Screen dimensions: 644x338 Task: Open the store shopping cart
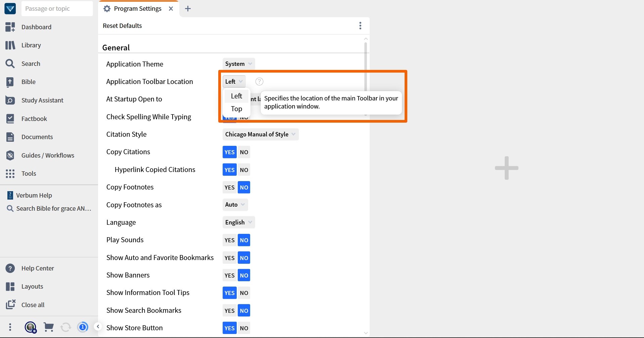(49, 327)
